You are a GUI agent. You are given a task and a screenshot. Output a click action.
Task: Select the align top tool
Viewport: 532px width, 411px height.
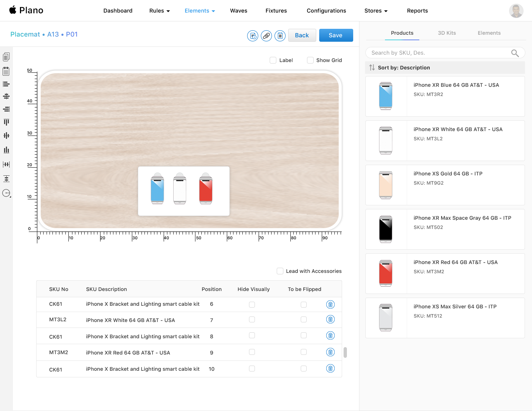pyautogui.click(x=6, y=122)
